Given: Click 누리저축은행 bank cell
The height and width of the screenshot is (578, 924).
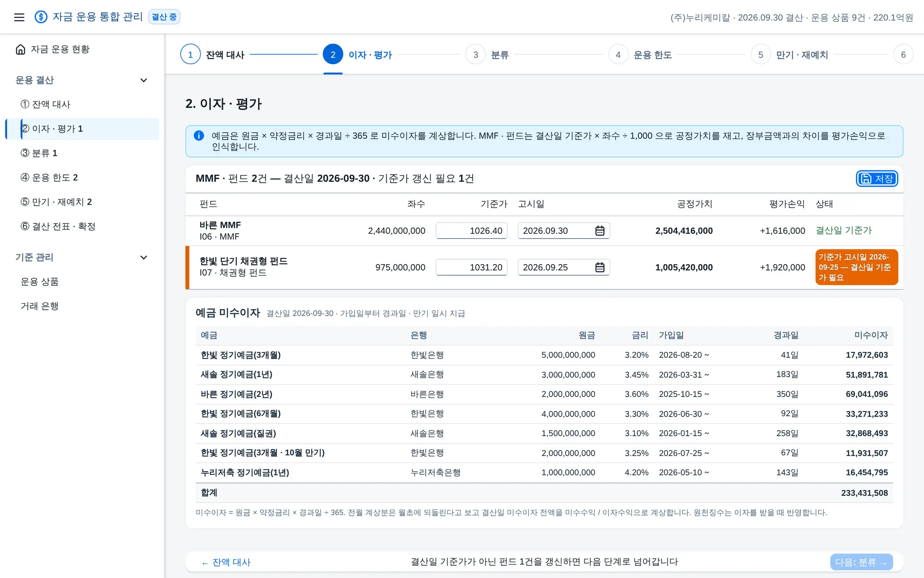Looking at the screenshot, I should pos(435,473).
